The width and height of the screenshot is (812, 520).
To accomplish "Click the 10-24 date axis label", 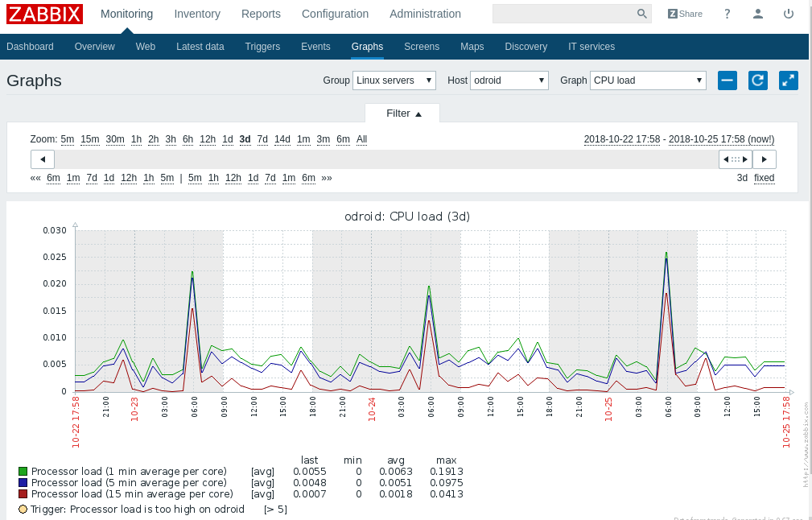I will click(x=372, y=409).
